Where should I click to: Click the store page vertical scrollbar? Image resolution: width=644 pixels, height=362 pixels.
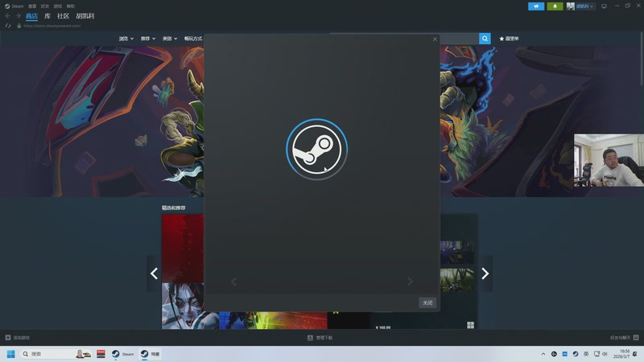[x=642, y=59]
